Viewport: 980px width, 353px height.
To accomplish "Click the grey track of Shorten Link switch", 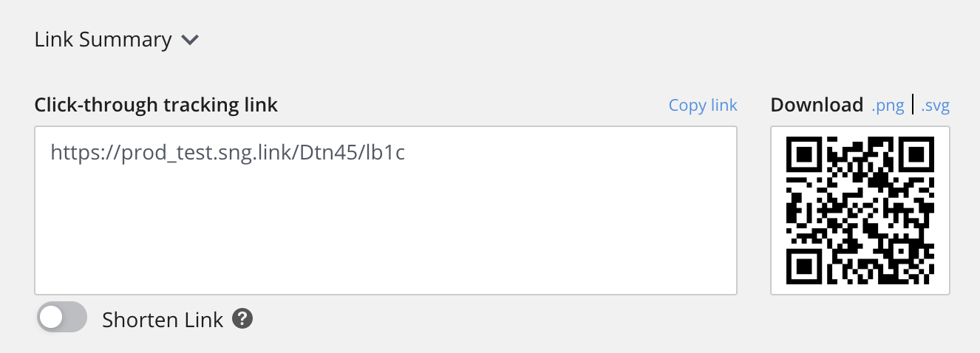I will tap(75, 318).
